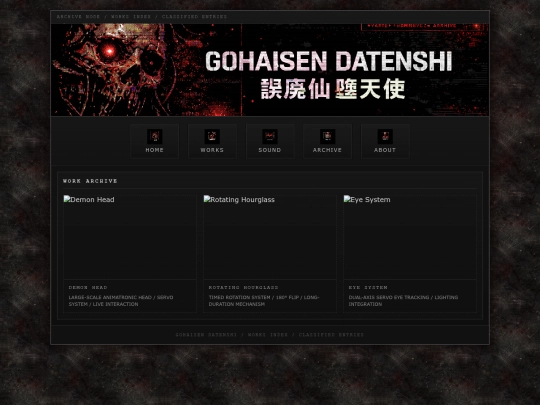
Task: Navigate to the ARCHIVE menu label
Action: click(x=327, y=150)
